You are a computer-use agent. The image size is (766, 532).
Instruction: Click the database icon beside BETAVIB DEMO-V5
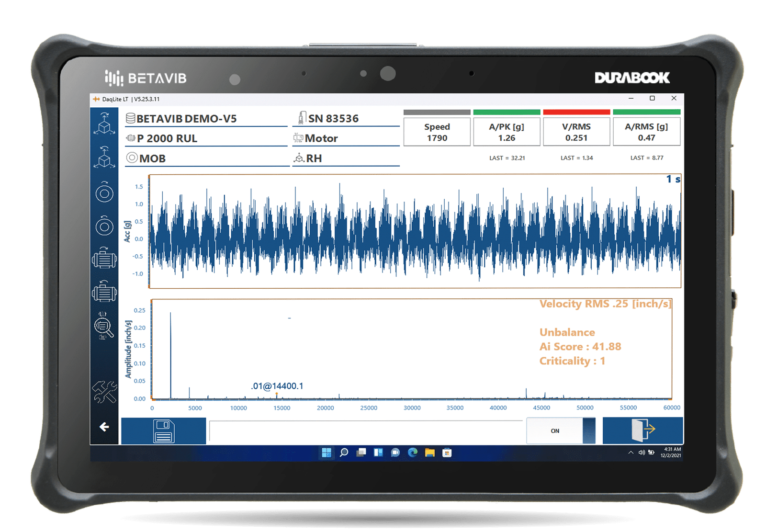[130, 118]
